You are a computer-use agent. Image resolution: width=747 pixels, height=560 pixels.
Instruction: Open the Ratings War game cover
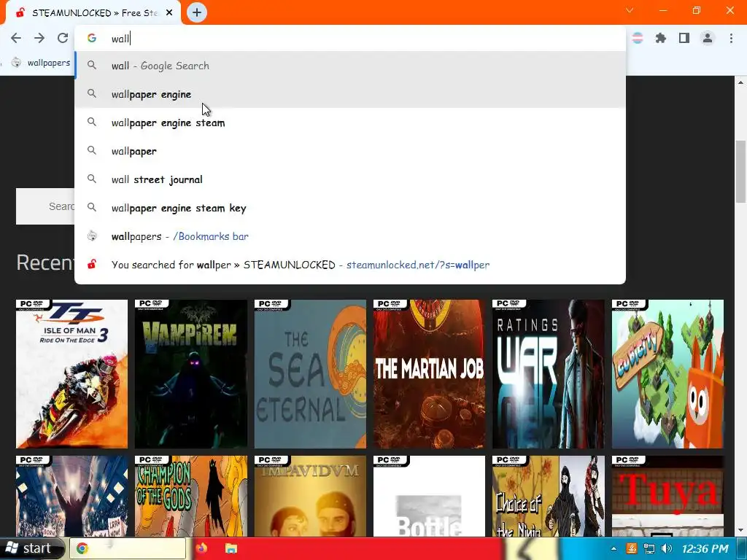[549, 374]
